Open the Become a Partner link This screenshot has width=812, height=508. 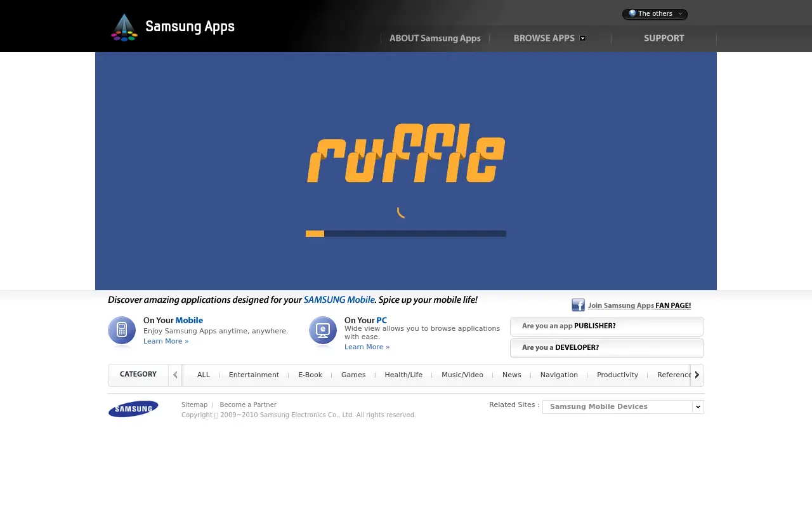pyautogui.click(x=248, y=404)
